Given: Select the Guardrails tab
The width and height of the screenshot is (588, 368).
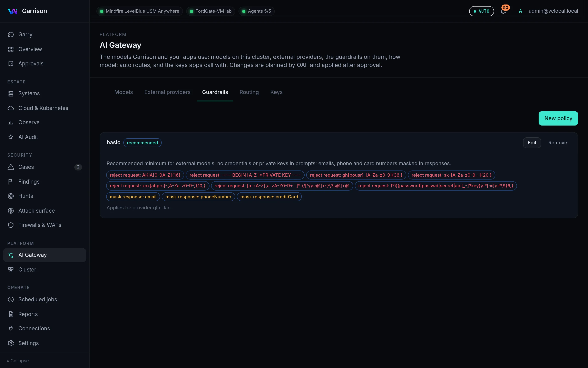Looking at the screenshot, I should (x=215, y=92).
